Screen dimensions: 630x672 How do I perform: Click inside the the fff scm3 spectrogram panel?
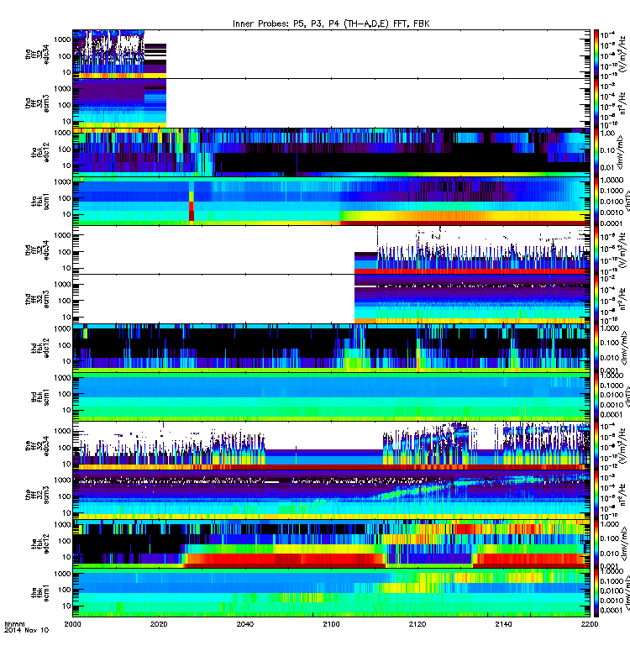(331, 495)
